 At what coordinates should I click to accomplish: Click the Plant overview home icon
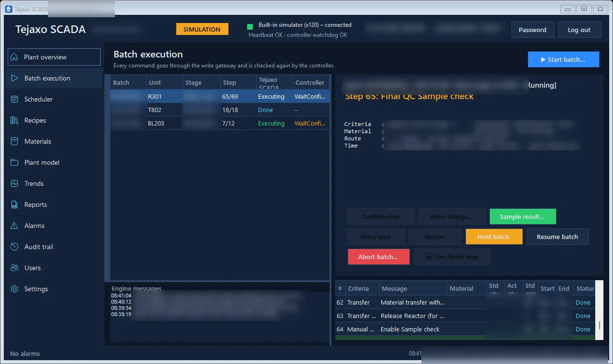pos(14,57)
